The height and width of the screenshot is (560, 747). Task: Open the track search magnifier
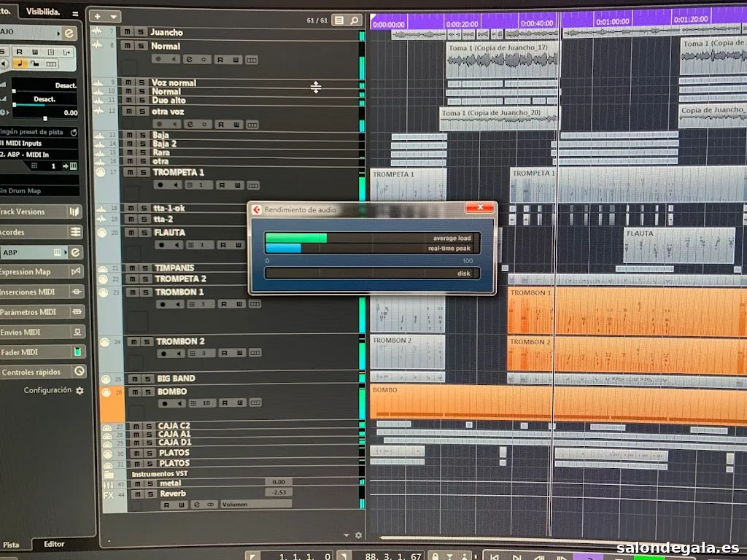[x=355, y=20]
